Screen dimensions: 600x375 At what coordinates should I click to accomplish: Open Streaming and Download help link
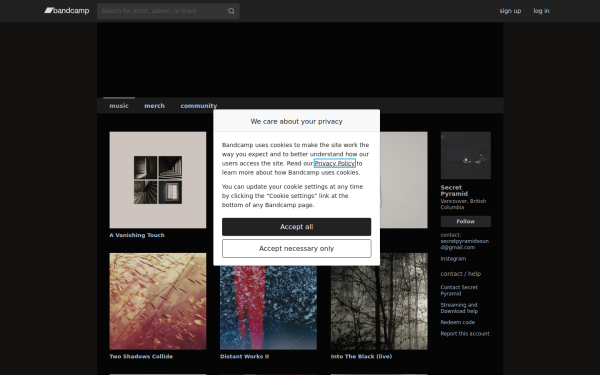[x=459, y=308]
